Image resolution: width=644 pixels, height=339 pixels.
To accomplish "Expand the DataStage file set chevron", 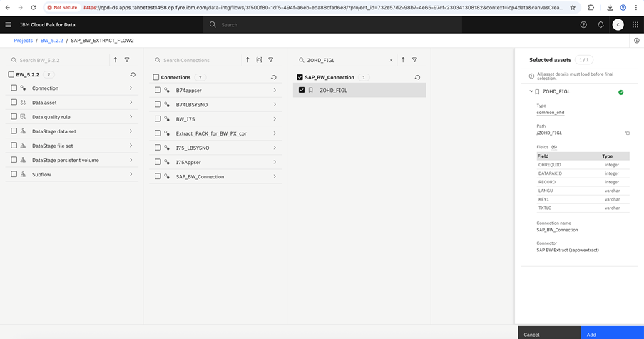I will (131, 146).
